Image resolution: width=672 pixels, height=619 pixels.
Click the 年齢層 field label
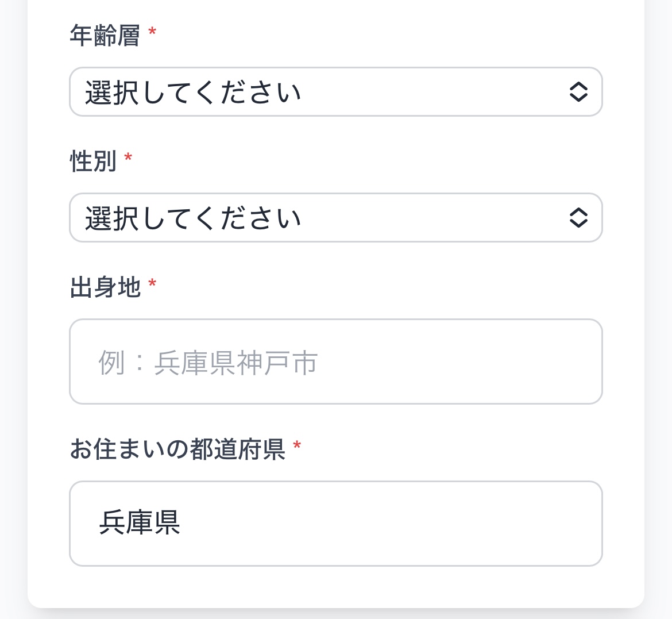pyautogui.click(x=105, y=36)
